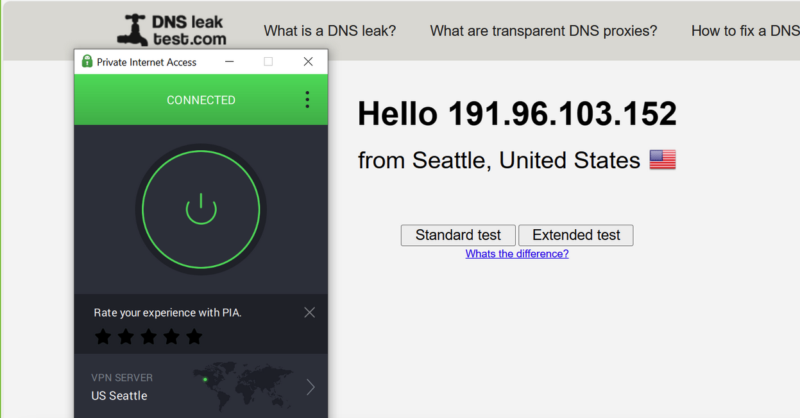Image resolution: width=800 pixels, height=418 pixels.
Task: Run the Extended test
Action: (576, 235)
